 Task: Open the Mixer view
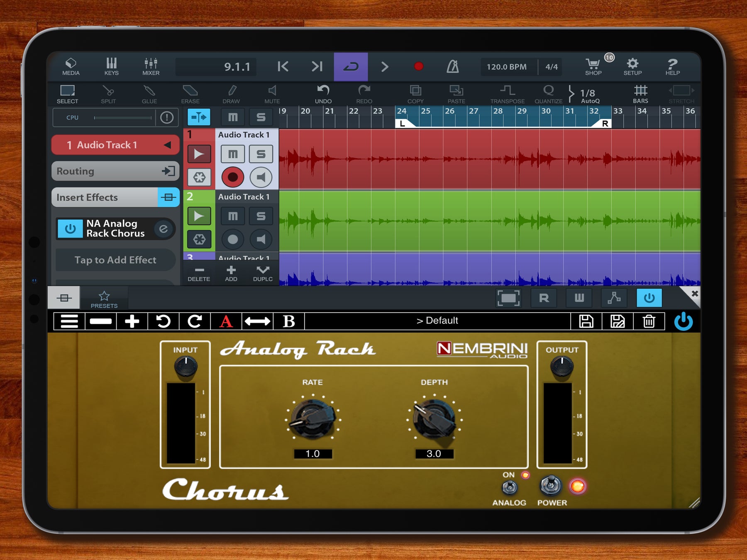(151, 66)
